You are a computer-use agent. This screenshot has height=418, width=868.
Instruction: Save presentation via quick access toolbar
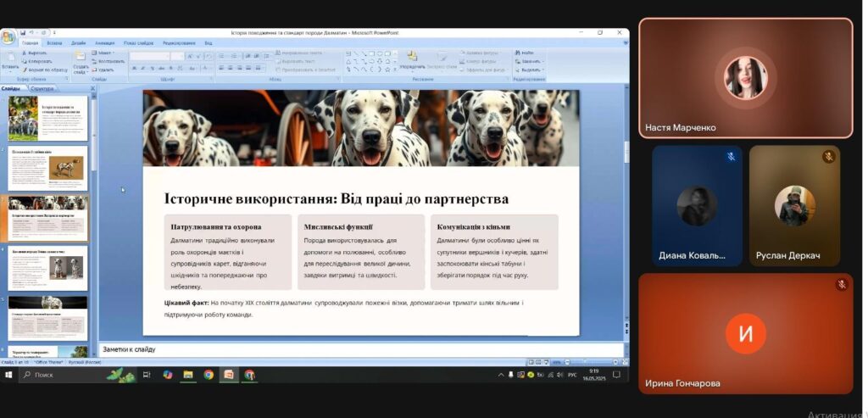pyautogui.click(x=23, y=33)
